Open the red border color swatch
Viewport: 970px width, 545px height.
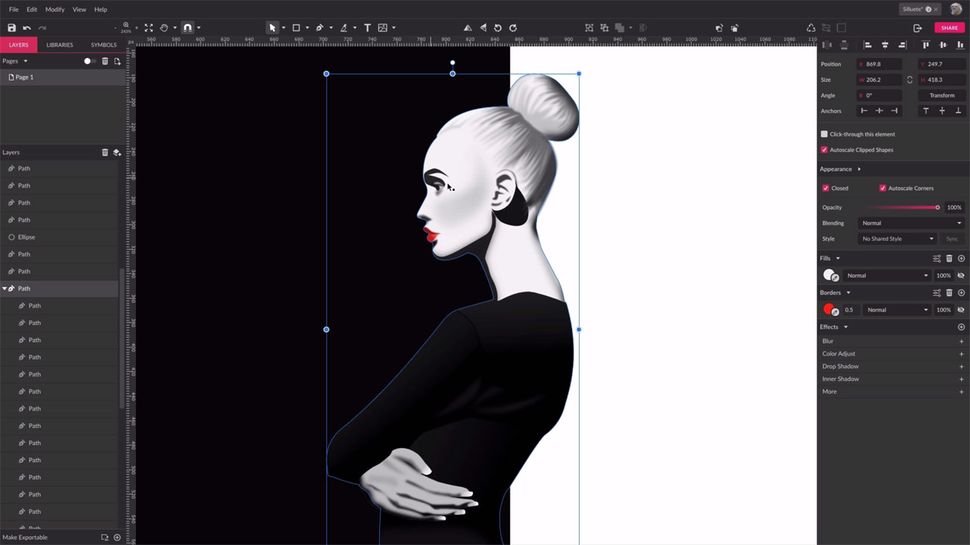click(829, 309)
